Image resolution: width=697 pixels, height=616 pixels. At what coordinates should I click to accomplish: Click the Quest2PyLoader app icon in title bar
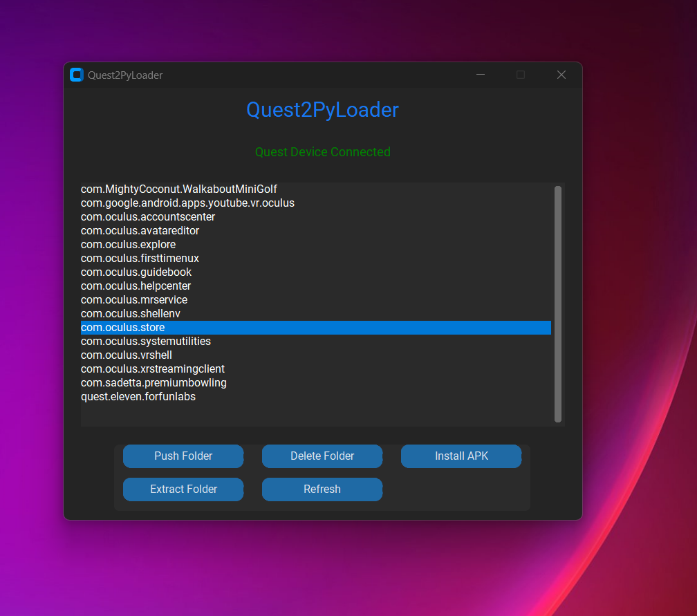click(x=77, y=75)
